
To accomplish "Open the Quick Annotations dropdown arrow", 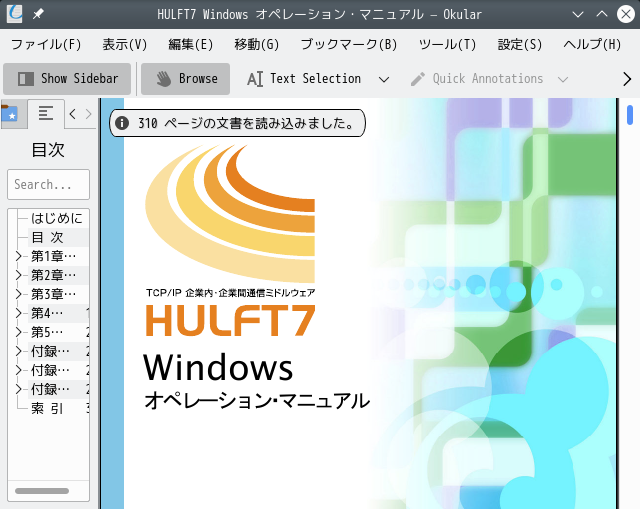I will [563, 79].
